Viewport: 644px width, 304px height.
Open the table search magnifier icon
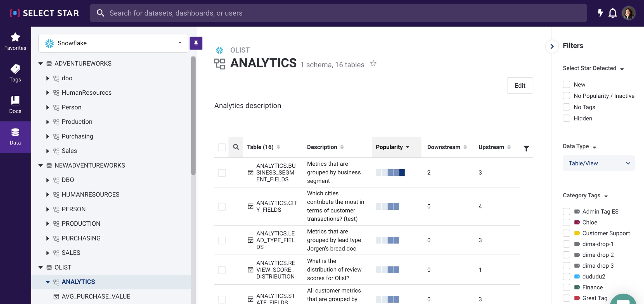tap(236, 147)
